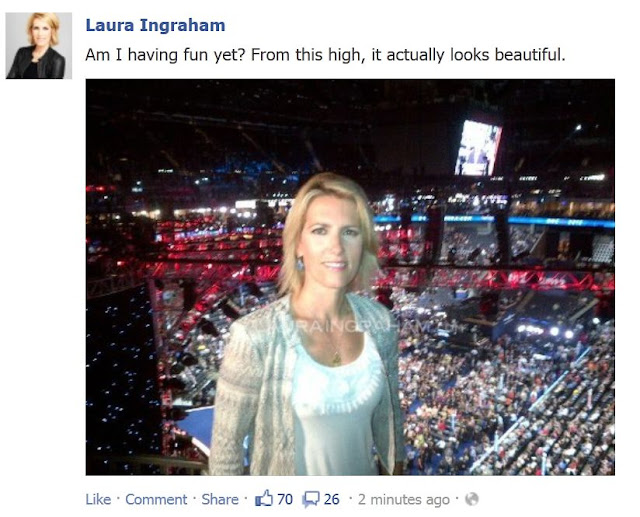Screen dimensions: 640x517
Task: Click the red lighting truss in the photo
Action: tap(490, 278)
